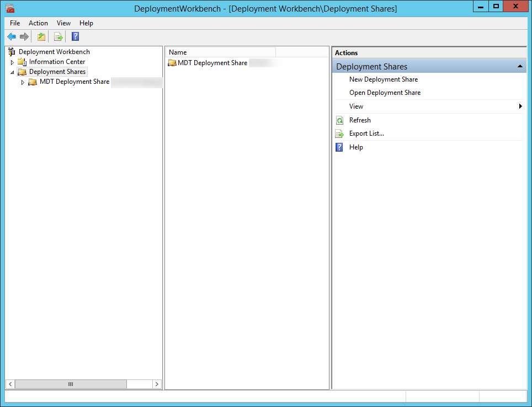Image resolution: width=532 pixels, height=407 pixels.
Task: Expand the MDT Deployment Share tree node
Action: tap(23, 81)
